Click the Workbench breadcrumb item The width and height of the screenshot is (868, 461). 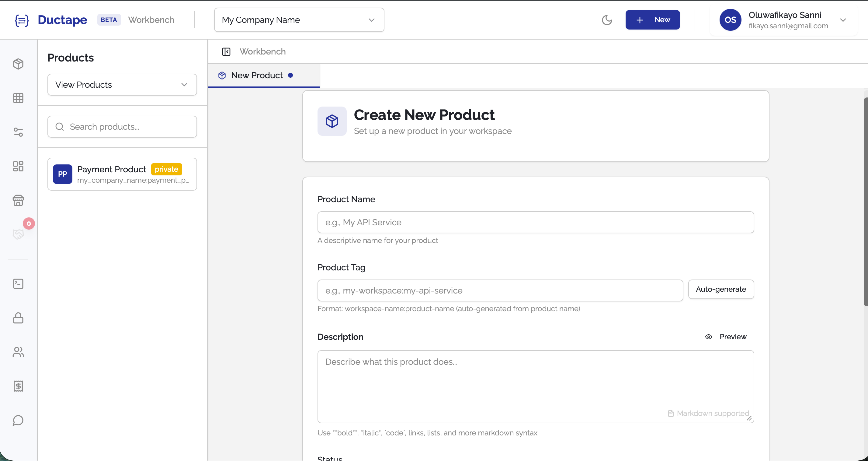pyautogui.click(x=262, y=51)
